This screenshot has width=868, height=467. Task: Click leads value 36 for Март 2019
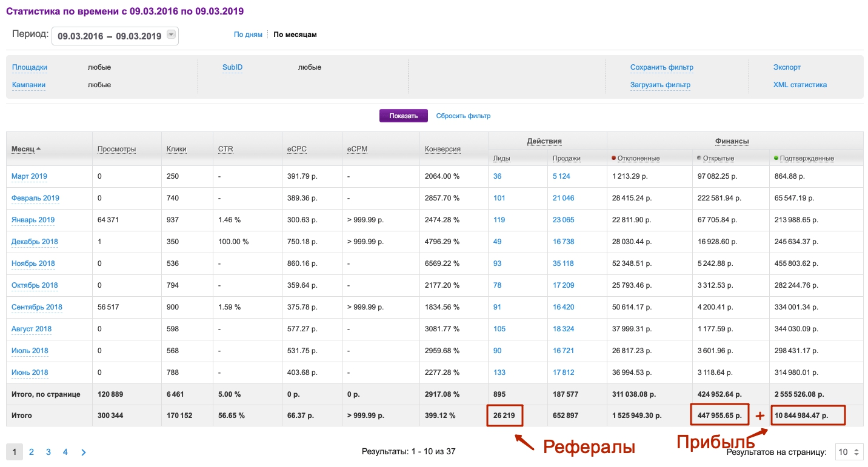point(498,176)
